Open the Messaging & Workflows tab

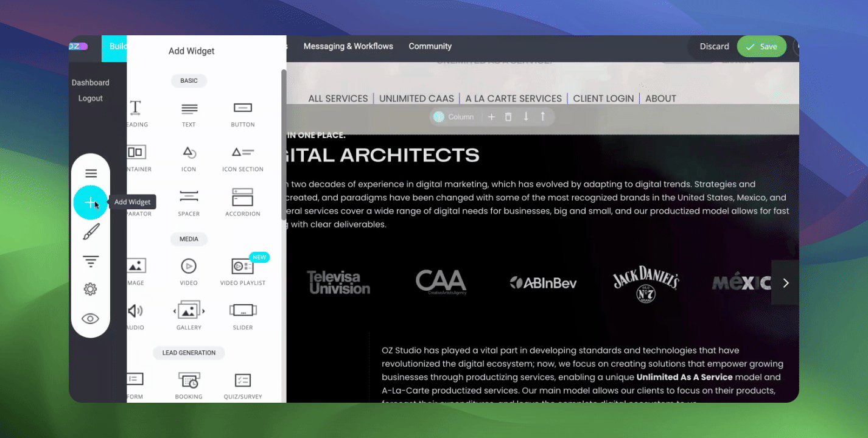pos(348,46)
